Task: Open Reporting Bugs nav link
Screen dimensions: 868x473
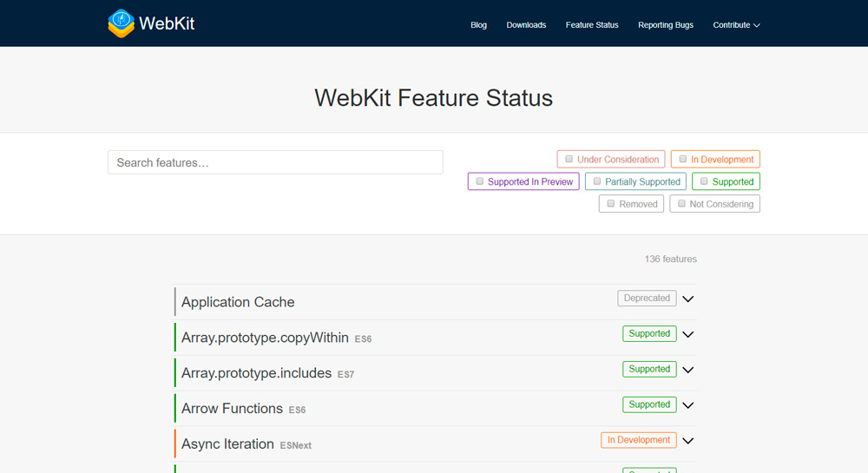Action: pos(666,25)
